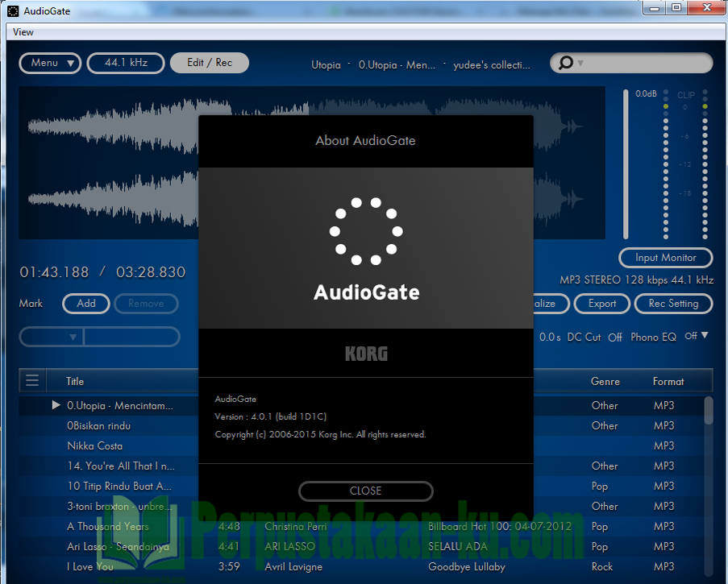Maximize the AudioGate window
Viewport: 728px width, 584px height.
(x=676, y=7)
